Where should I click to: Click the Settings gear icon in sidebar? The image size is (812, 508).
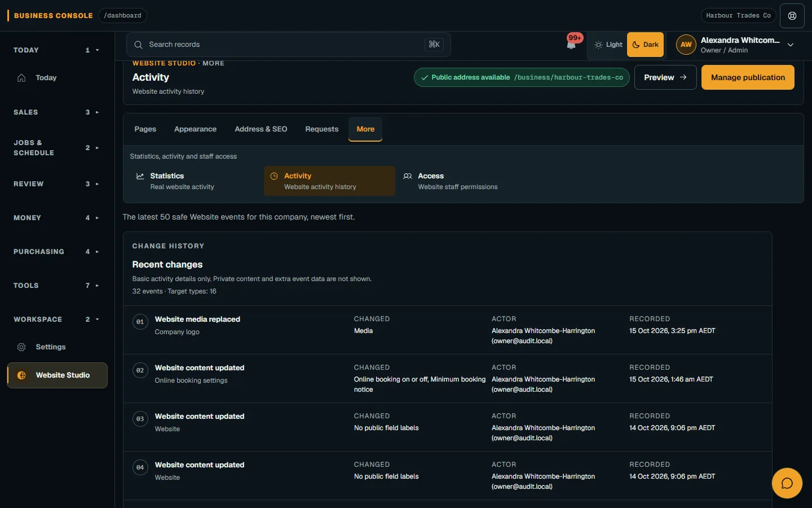pos(21,347)
